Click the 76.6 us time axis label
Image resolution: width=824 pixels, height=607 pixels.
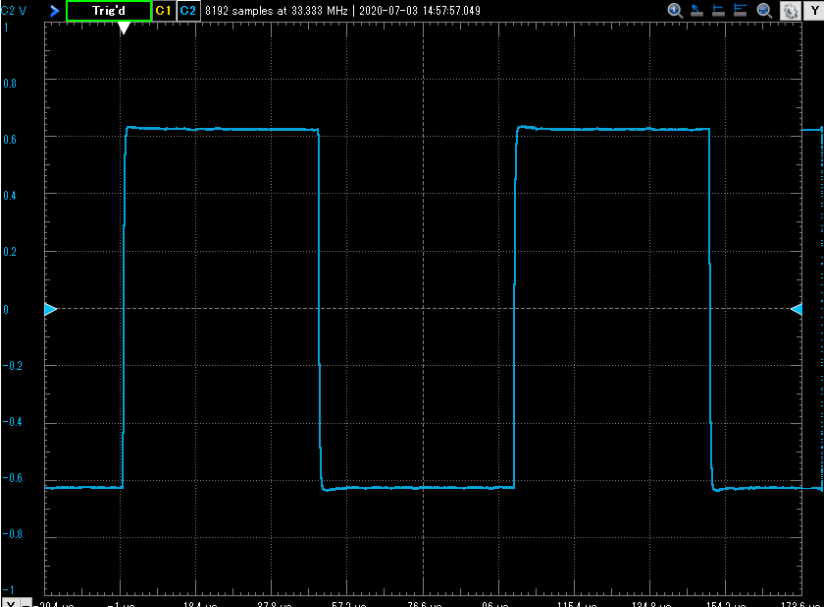(425, 604)
